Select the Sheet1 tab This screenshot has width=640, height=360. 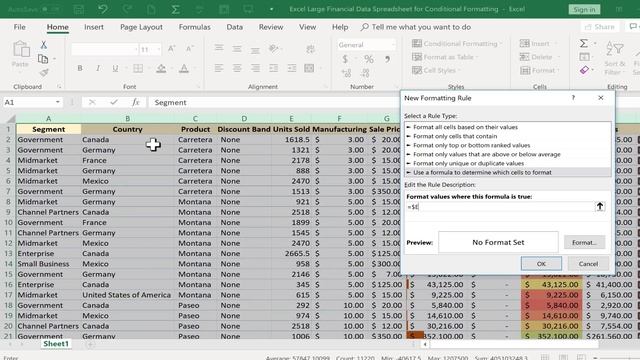[x=56, y=344]
